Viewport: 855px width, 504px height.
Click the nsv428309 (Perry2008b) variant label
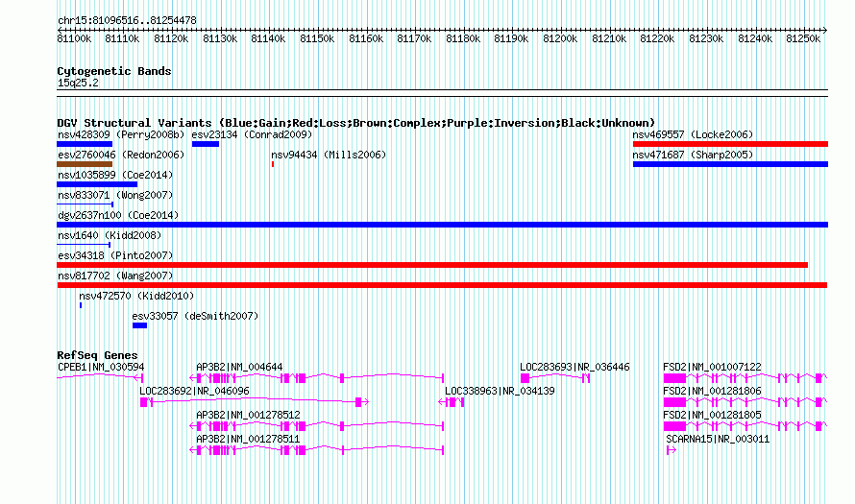(x=121, y=134)
